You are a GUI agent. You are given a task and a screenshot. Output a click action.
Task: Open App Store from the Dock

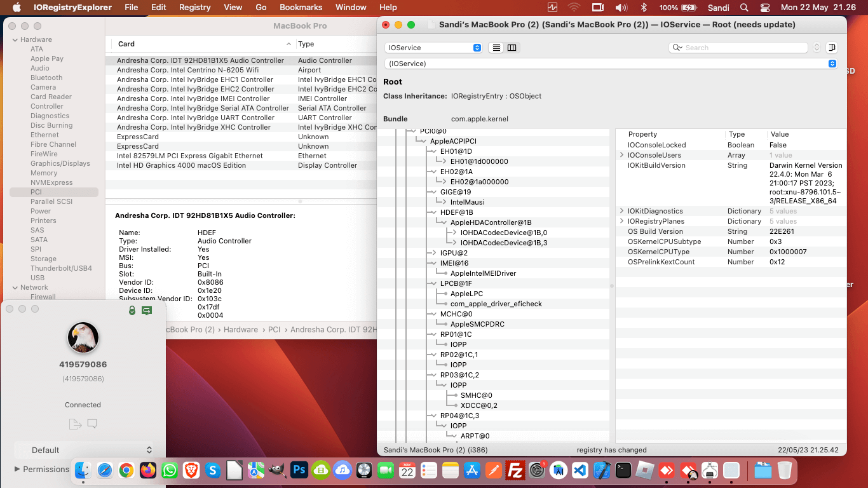tap(472, 470)
